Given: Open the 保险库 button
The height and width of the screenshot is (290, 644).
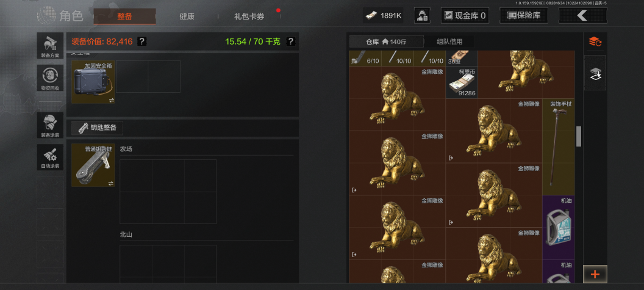Looking at the screenshot, I should pos(523,16).
